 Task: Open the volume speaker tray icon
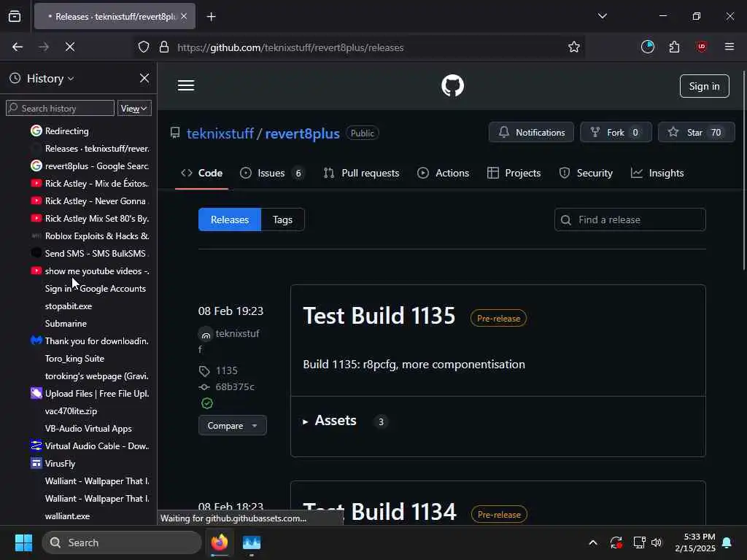click(657, 542)
